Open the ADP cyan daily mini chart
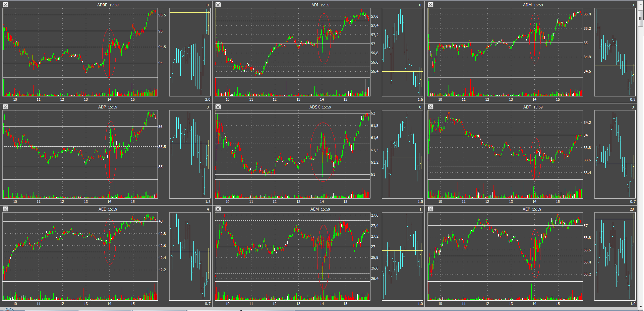 click(x=190, y=154)
